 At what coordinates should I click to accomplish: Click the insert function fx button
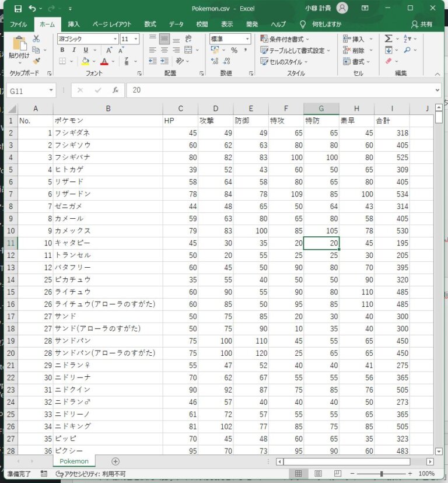(116, 90)
